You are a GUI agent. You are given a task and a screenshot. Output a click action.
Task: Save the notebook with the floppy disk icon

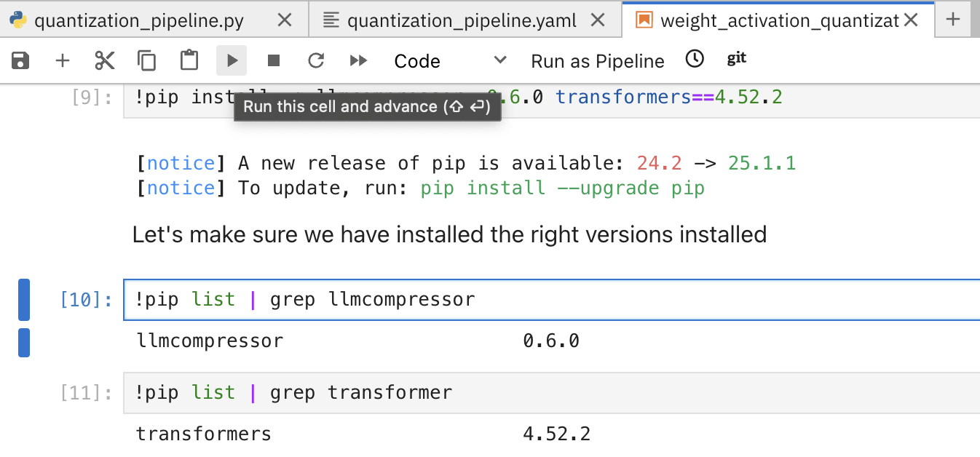[20, 60]
